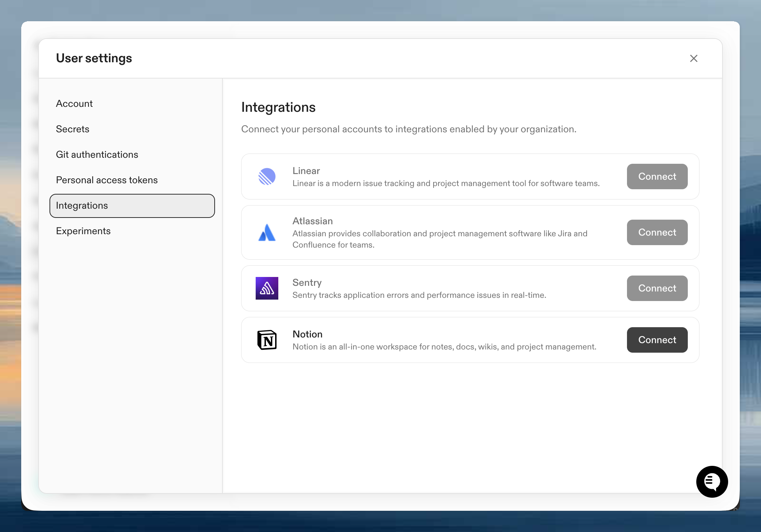Open the Account settings section

tap(74, 103)
